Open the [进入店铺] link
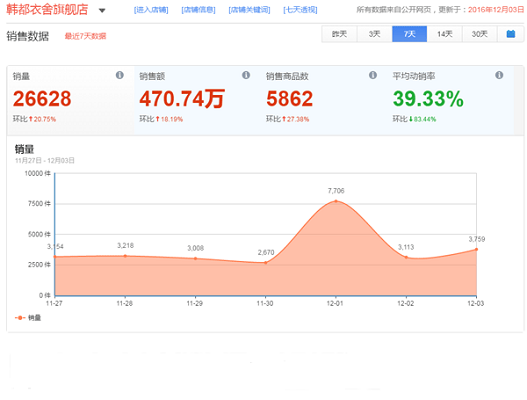The height and width of the screenshot is (400, 527). point(151,10)
